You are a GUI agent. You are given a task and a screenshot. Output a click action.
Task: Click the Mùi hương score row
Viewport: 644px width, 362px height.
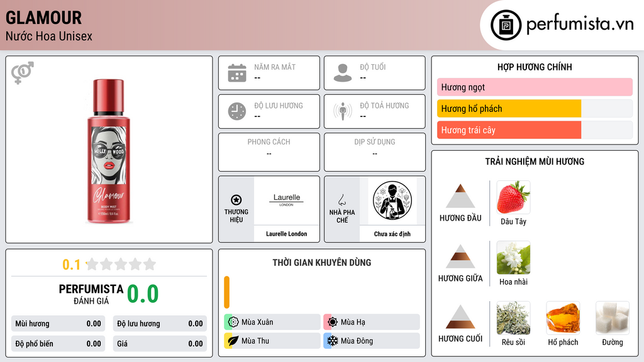click(x=58, y=324)
